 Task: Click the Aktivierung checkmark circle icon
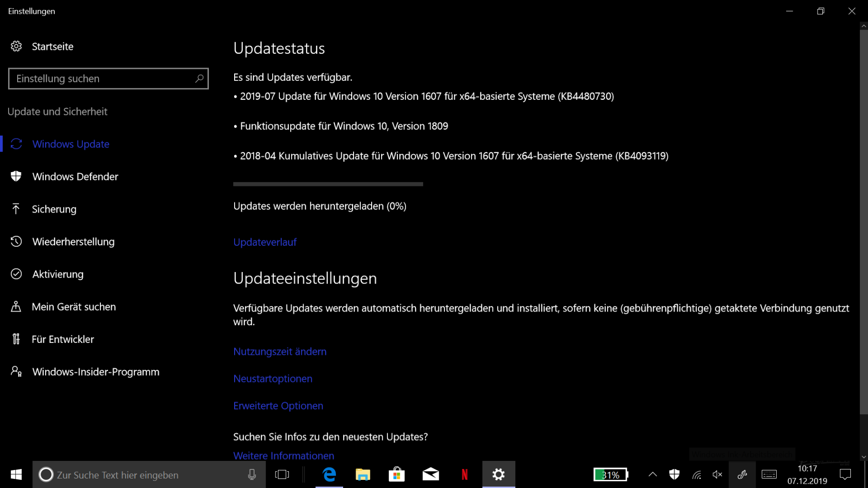pyautogui.click(x=16, y=274)
